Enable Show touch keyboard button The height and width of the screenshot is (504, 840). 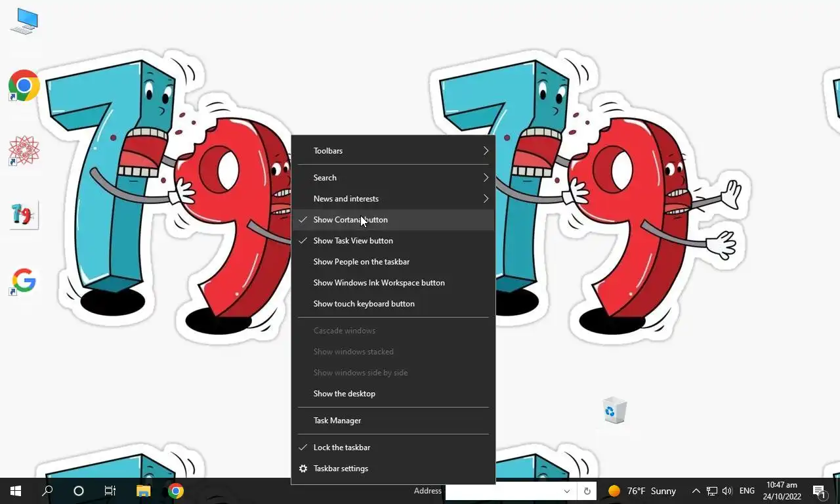pos(393,304)
